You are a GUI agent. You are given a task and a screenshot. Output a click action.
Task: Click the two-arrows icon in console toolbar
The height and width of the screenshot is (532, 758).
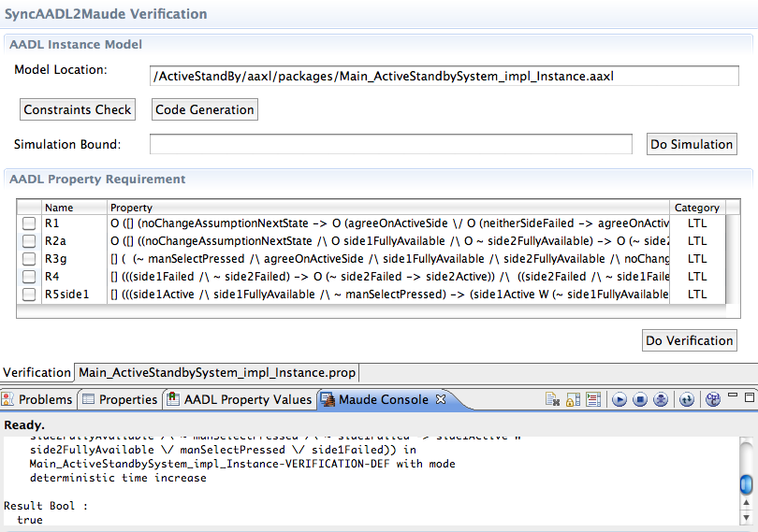point(687,400)
